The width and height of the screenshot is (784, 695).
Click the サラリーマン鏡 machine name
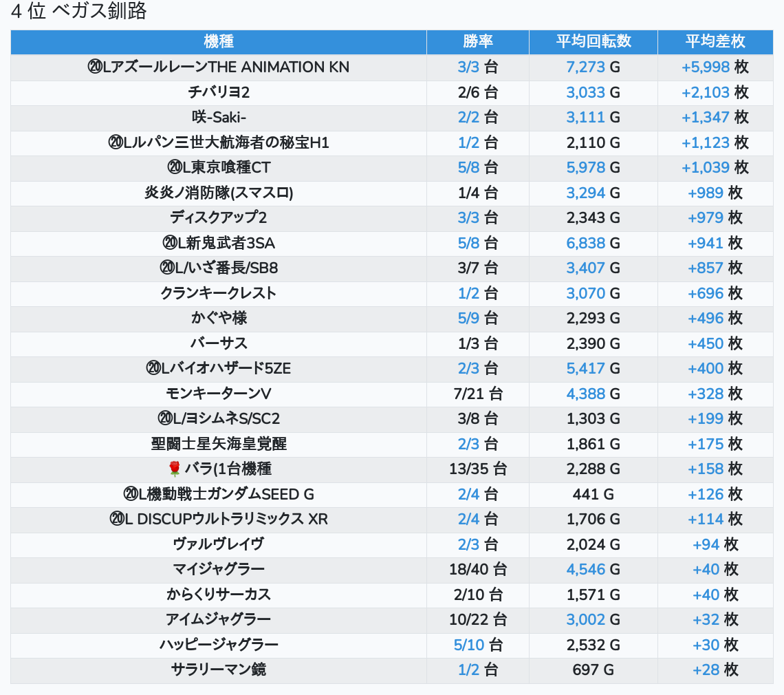pos(219,670)
